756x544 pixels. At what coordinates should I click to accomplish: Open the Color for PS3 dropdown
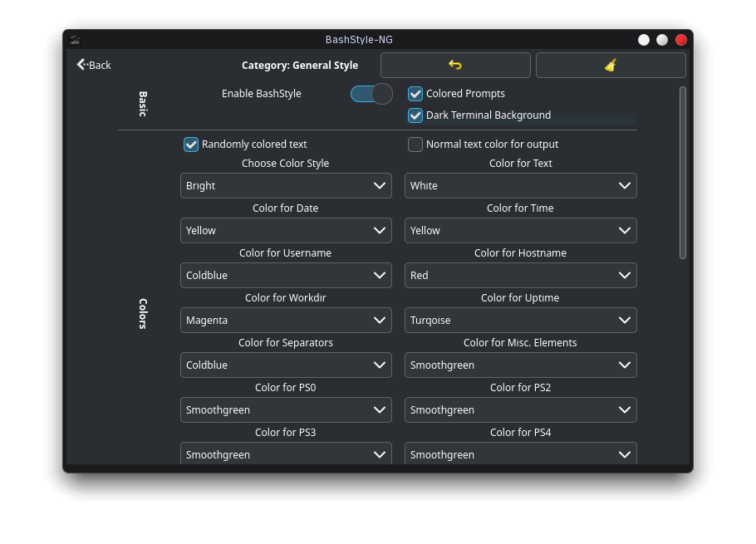tap(286, 454)
